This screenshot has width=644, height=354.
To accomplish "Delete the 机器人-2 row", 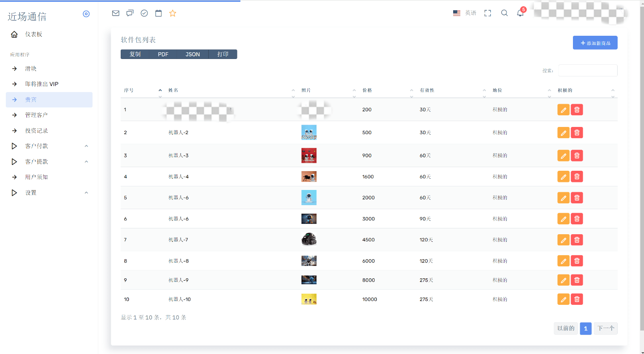I will [x=577, y=132].
